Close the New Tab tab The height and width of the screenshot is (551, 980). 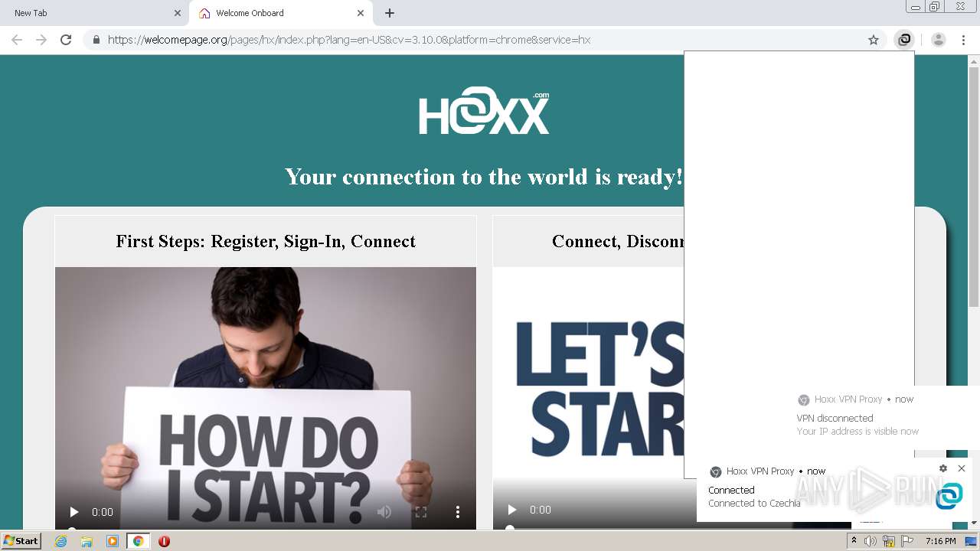[x=178, y=13]
